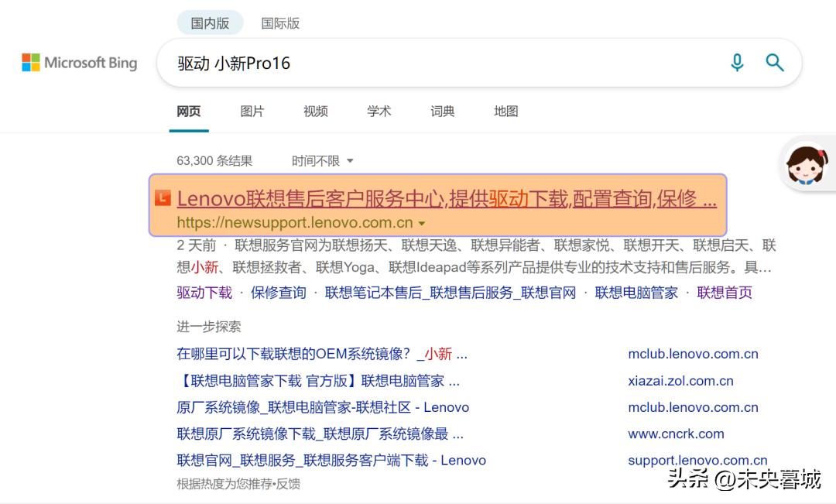The height and width of the screenshot is (504, 836).
Task: Expand the newsupport.lenovo.com.cn URL chevron
Action: coord(422,222)
